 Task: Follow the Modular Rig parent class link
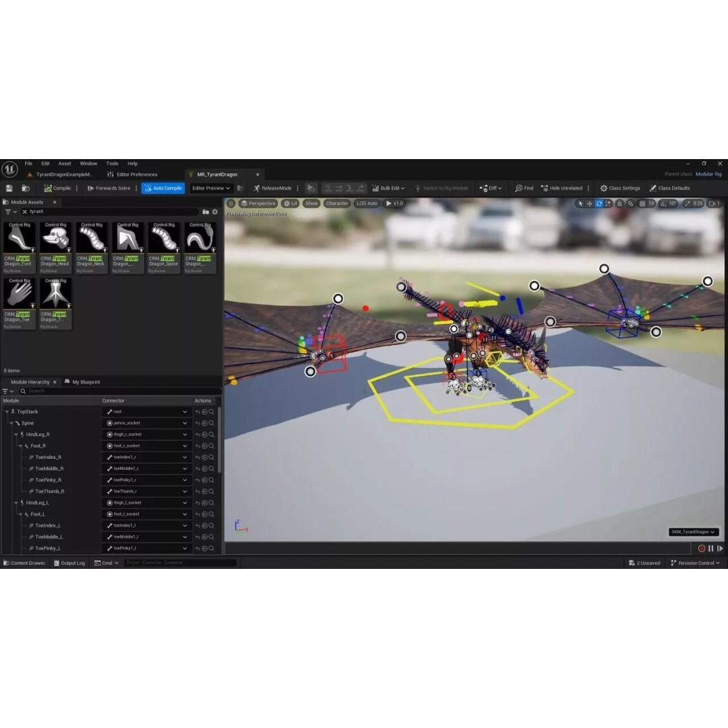tap(708, 174)
